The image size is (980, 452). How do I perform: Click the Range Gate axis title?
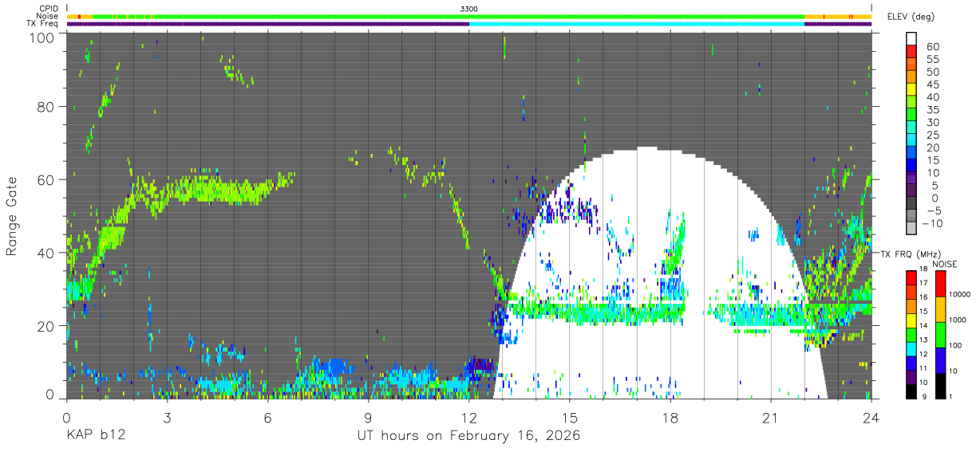(12, 215)
